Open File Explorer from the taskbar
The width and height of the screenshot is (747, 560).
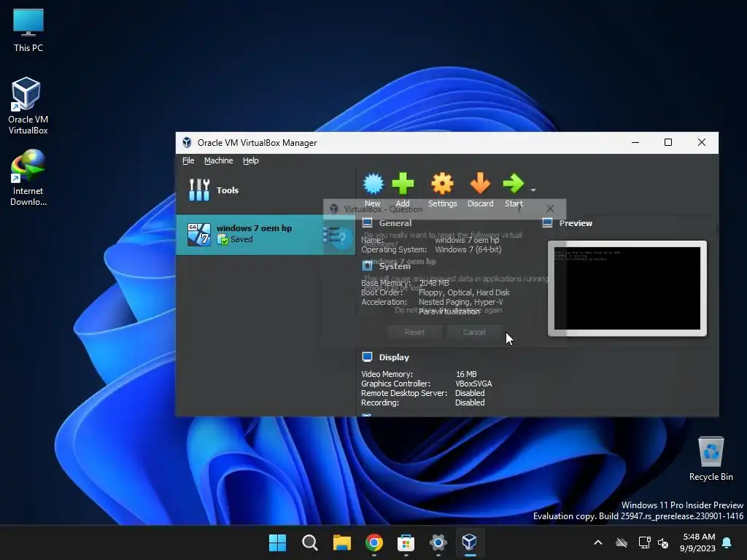(342, 542)
